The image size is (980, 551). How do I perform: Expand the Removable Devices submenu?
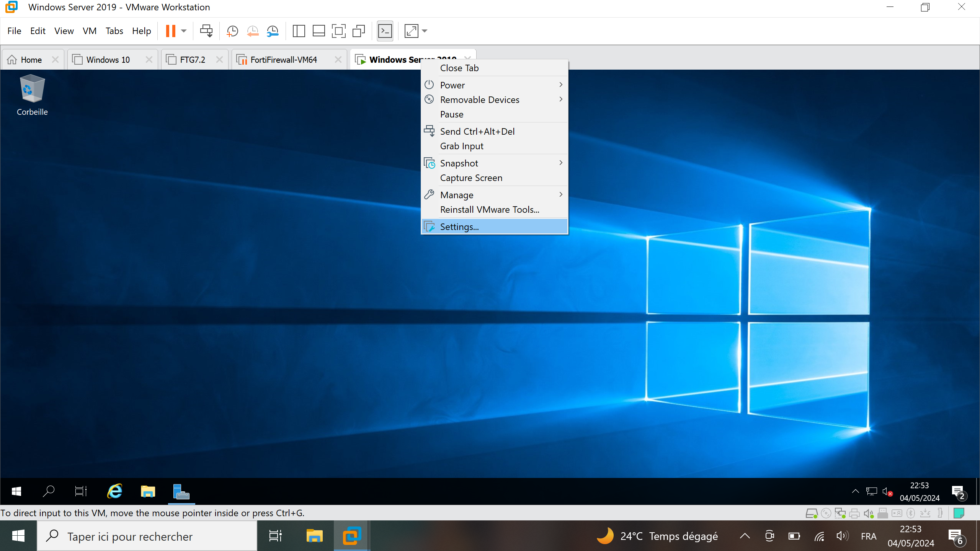point(494,99)
